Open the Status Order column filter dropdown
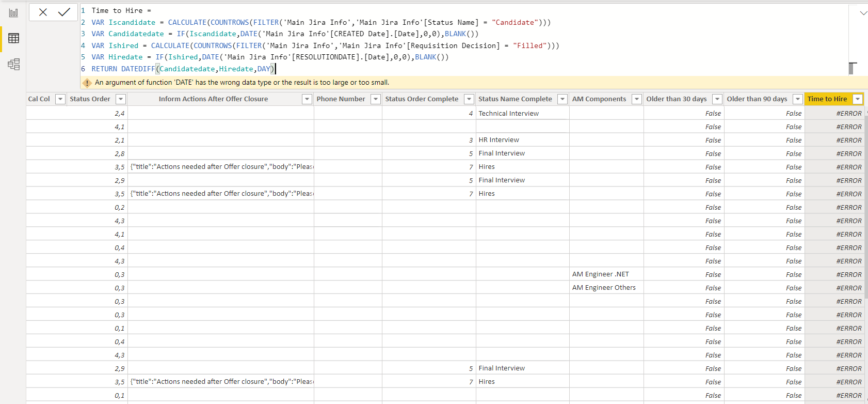Image resolution: width=868 pixels, height=404 pixels. click(121, 99)
